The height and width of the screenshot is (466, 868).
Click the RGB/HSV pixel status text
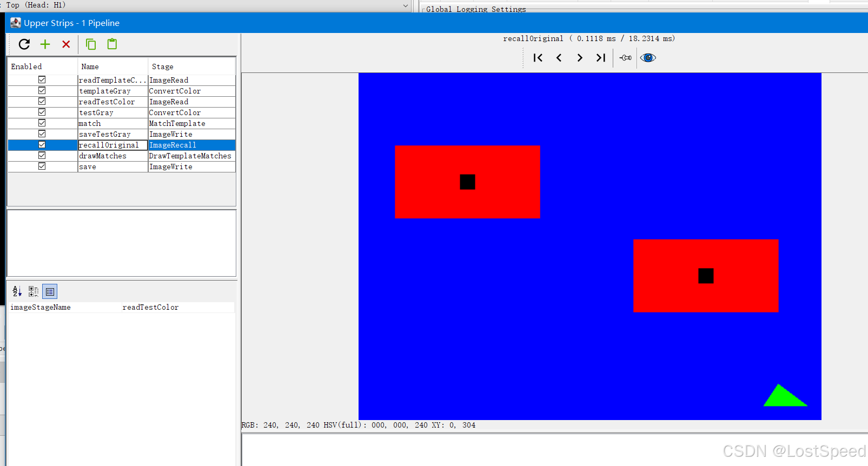point(359,425)
